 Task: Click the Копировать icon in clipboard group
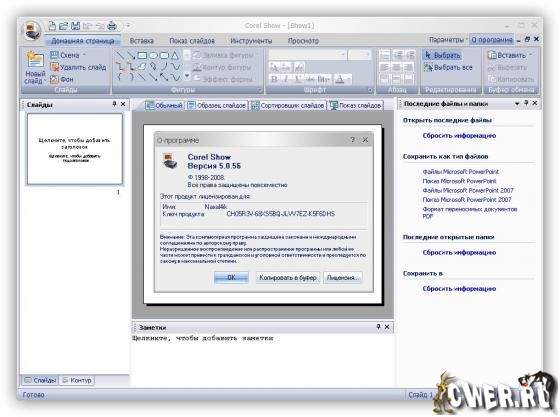click(492, 79)
